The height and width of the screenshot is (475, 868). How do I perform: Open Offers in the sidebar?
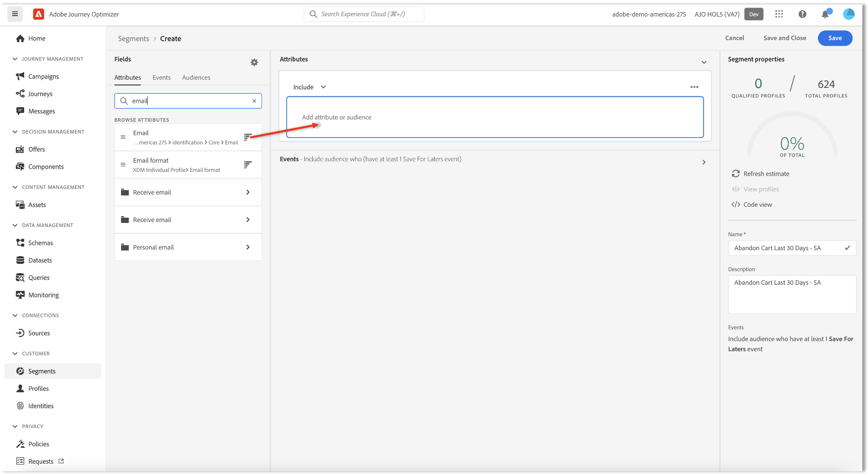click(30, 149)
